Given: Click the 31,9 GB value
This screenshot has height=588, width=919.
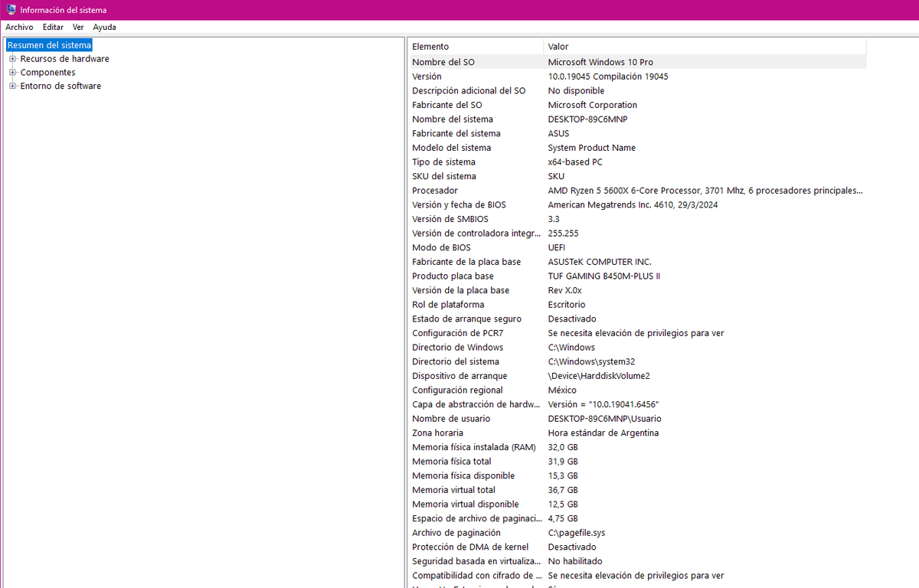Looking at the screenshot, I should 563,462.
